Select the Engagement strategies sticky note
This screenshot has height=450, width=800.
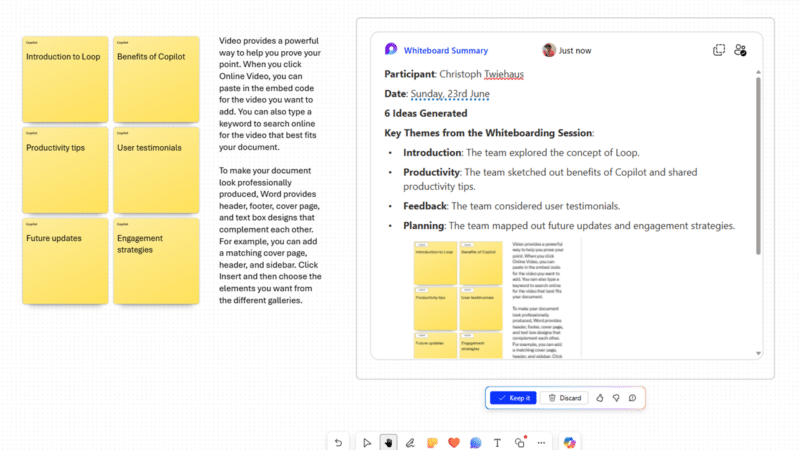pyautogui.click(x=156, y=261)
